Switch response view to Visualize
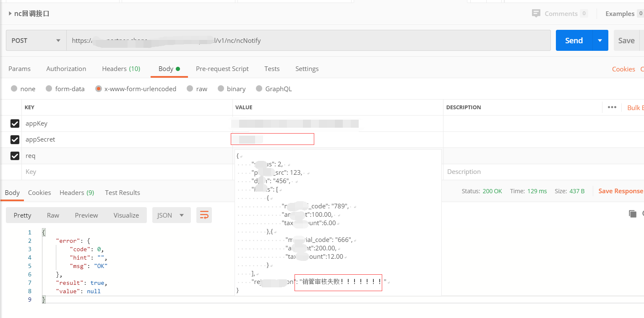 (126, 215)
